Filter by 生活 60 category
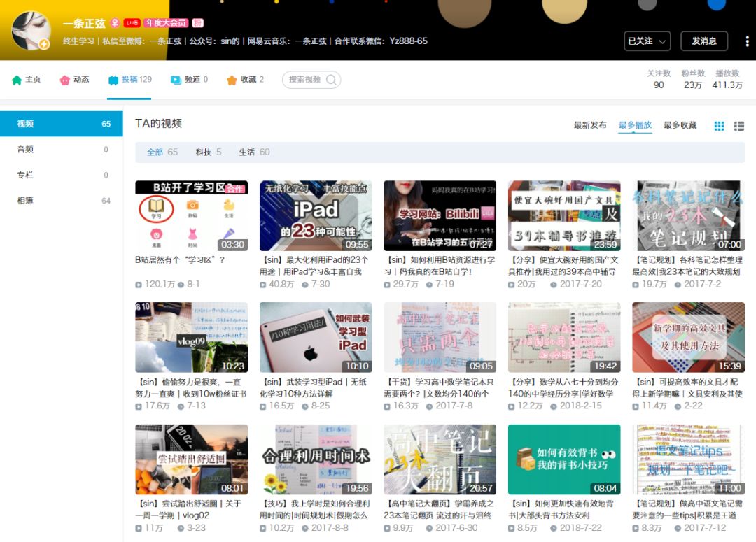The image size is (756, 542). [x=254, y=152]
